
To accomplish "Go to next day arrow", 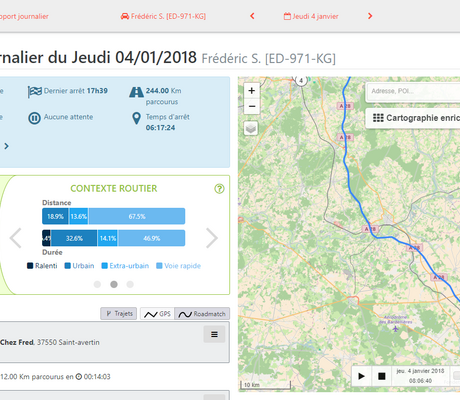I will coord(370,16).
